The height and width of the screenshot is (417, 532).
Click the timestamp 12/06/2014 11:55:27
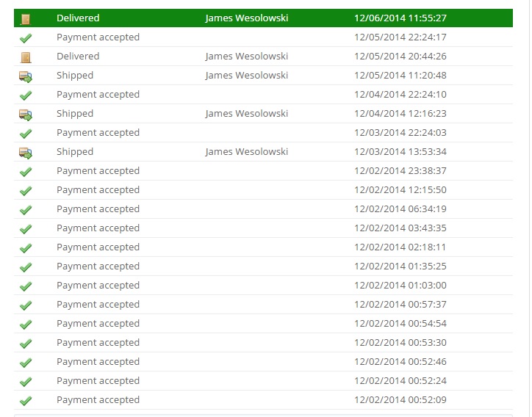(400, 18)
